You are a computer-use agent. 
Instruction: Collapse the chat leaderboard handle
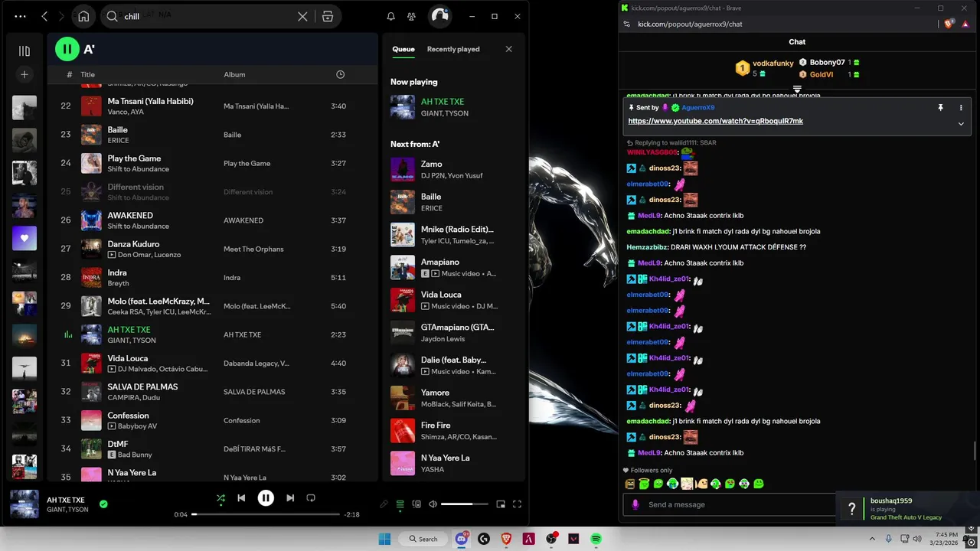(797, 90)
